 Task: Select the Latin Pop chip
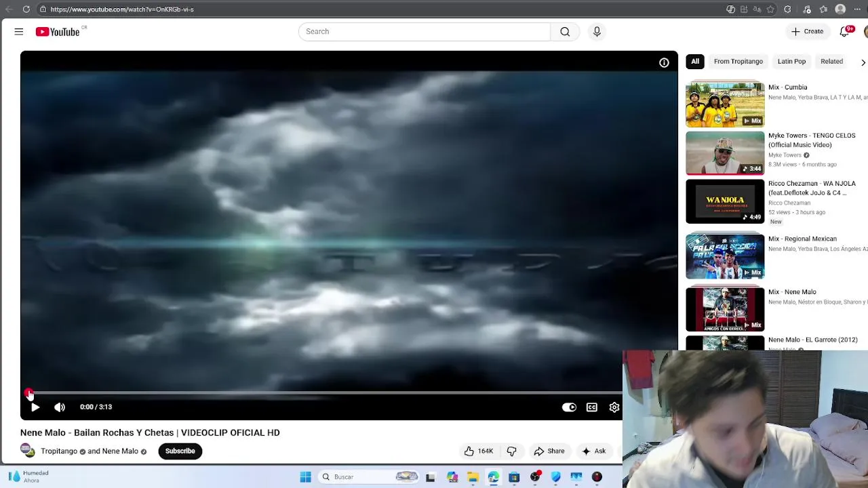[x=791, y=61]
